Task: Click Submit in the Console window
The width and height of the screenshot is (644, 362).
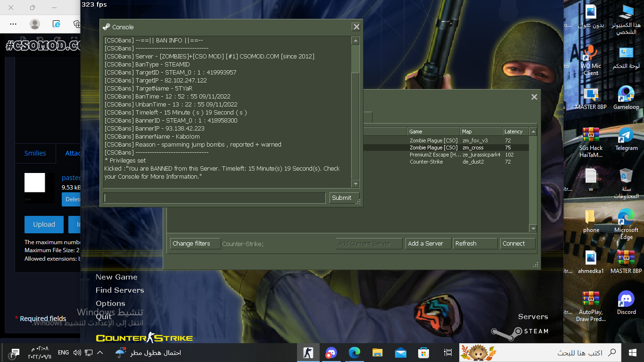Action: coord(344,198)
